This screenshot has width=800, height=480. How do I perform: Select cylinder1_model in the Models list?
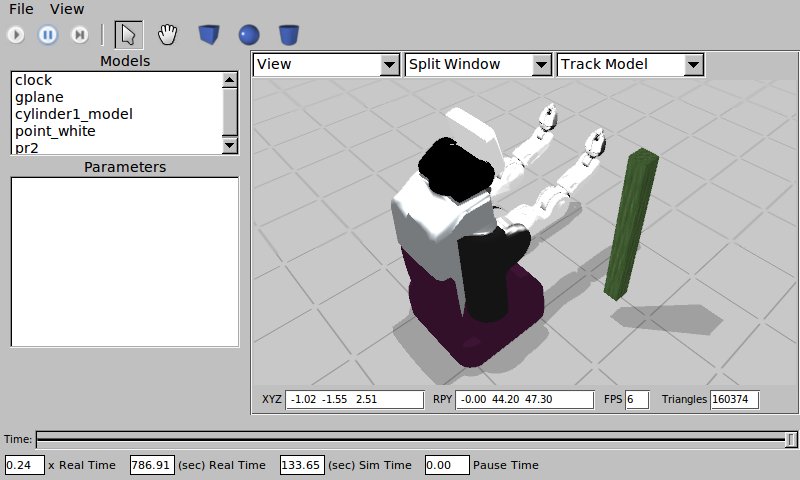(73, 114)
